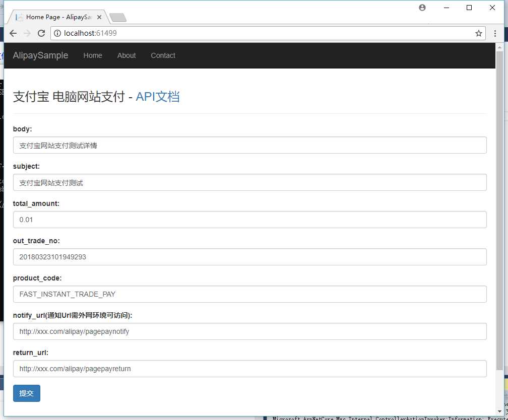Screen dimensions: 508x420
Task: Click the 支付宝 电脑网站支付 heading text
Action: pyautogui.click(x=69, y=97)
